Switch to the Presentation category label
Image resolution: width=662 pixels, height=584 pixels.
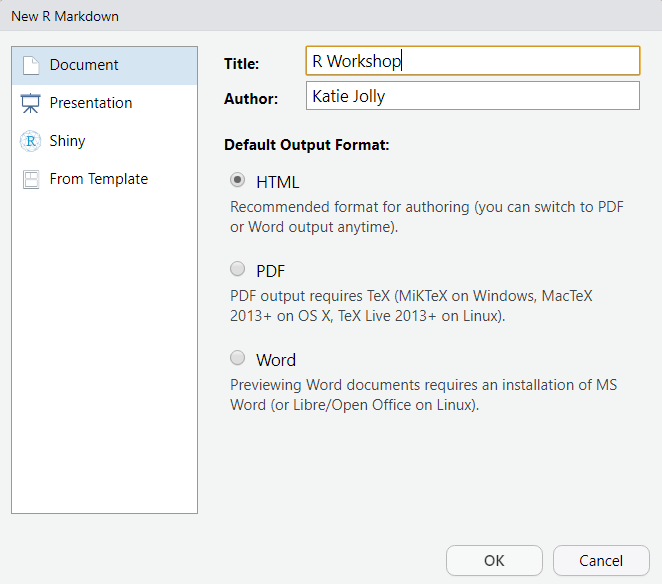pos(91,103)
